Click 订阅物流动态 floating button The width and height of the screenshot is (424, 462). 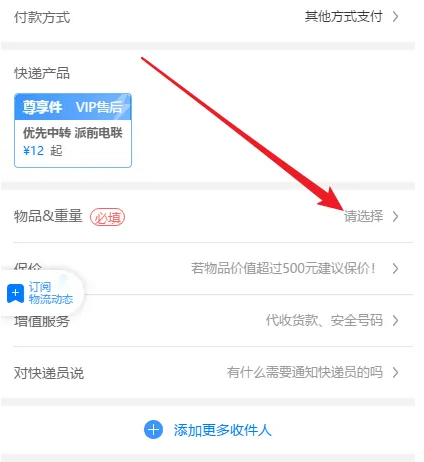(x=42, y=293)
